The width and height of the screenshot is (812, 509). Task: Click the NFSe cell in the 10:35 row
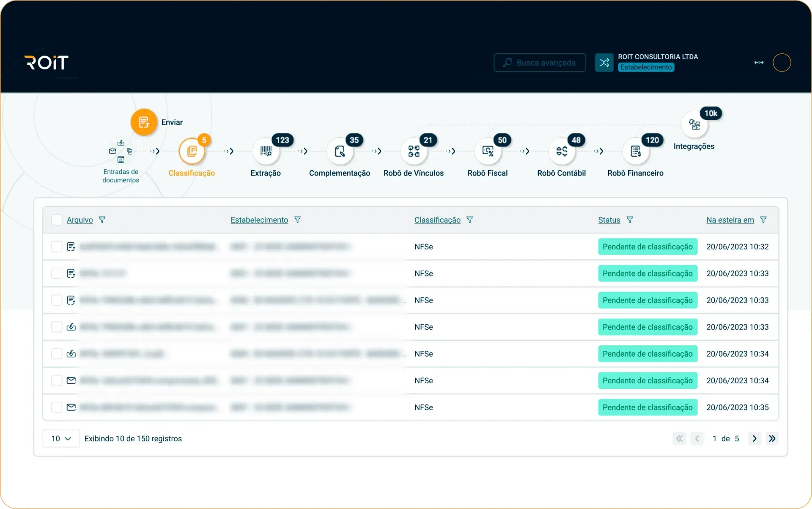pos(424,407)
